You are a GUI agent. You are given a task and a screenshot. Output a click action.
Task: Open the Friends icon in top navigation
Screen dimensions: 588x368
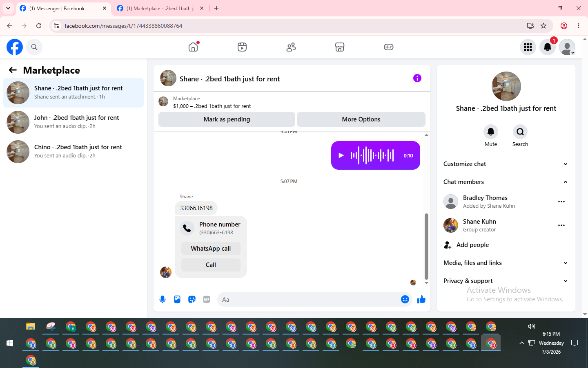[x=291, y=47]
